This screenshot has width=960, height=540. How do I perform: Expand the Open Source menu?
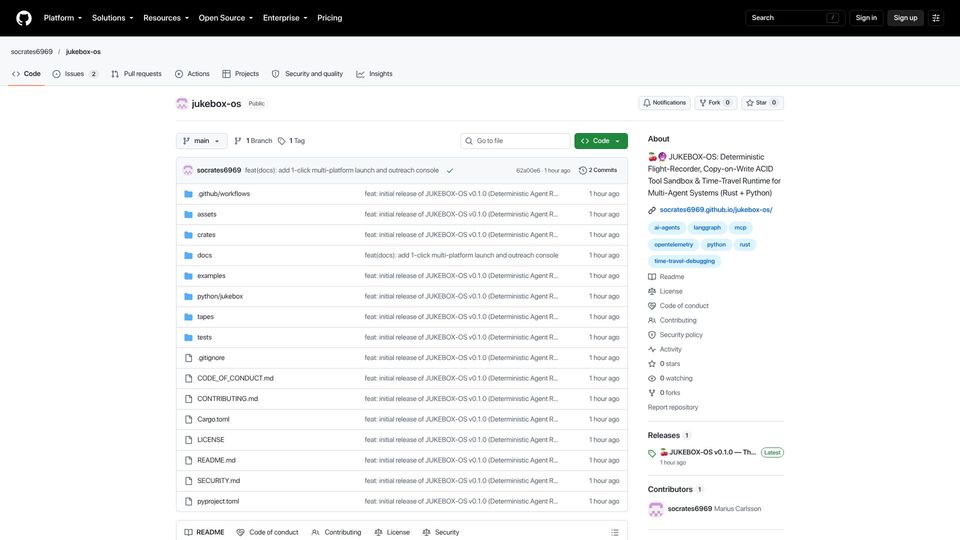[x=225, y=18]
